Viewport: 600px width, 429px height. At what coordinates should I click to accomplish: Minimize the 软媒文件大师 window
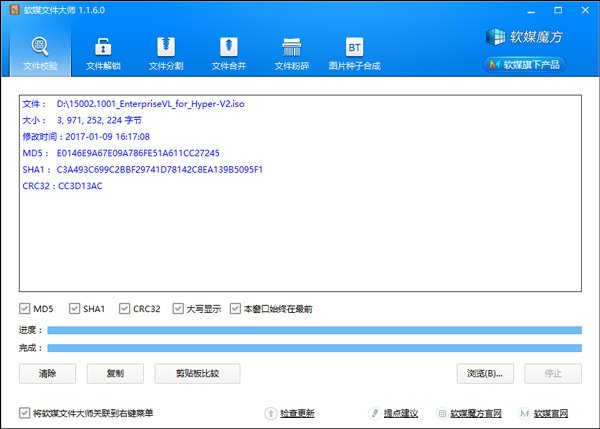coord(531,11)
